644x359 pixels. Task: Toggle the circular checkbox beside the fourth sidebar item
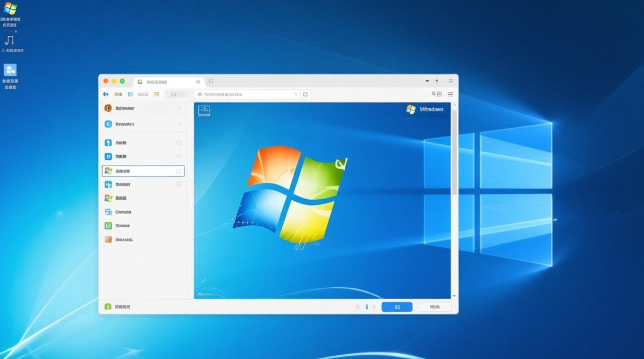tap(178, 156)
